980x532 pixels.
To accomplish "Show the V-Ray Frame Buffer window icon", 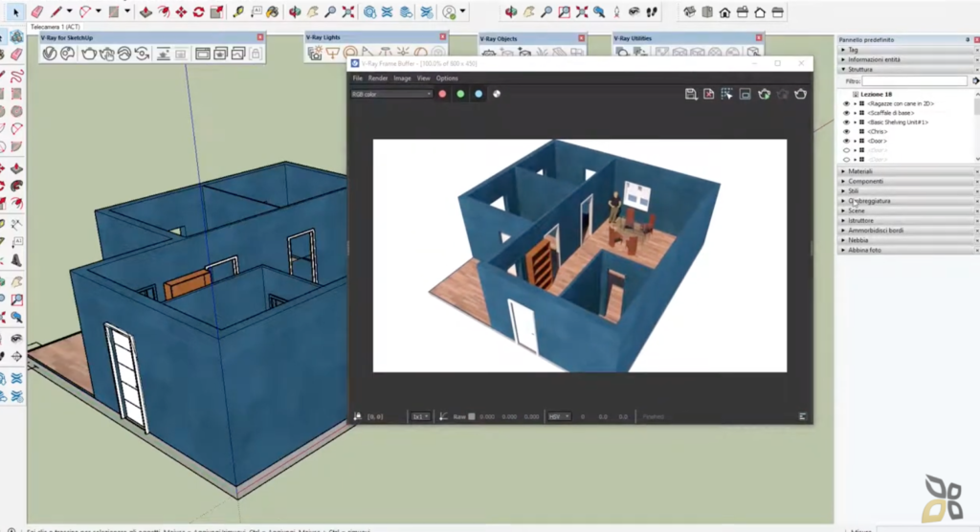I will (x=203, y=54).
